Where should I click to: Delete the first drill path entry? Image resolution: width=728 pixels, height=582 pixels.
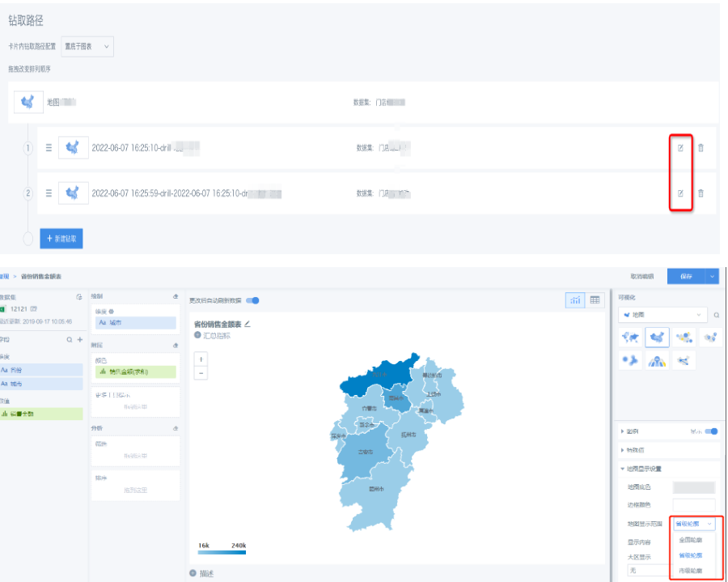700,147
